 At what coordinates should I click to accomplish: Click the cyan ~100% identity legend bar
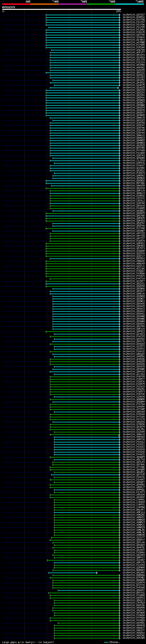click(x=130, y=4)
